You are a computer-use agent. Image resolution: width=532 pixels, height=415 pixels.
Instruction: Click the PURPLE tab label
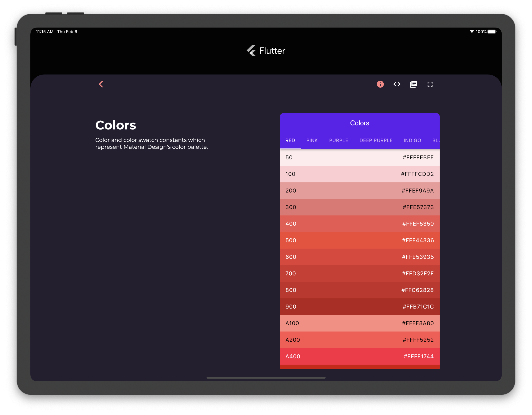pos(338,140)
